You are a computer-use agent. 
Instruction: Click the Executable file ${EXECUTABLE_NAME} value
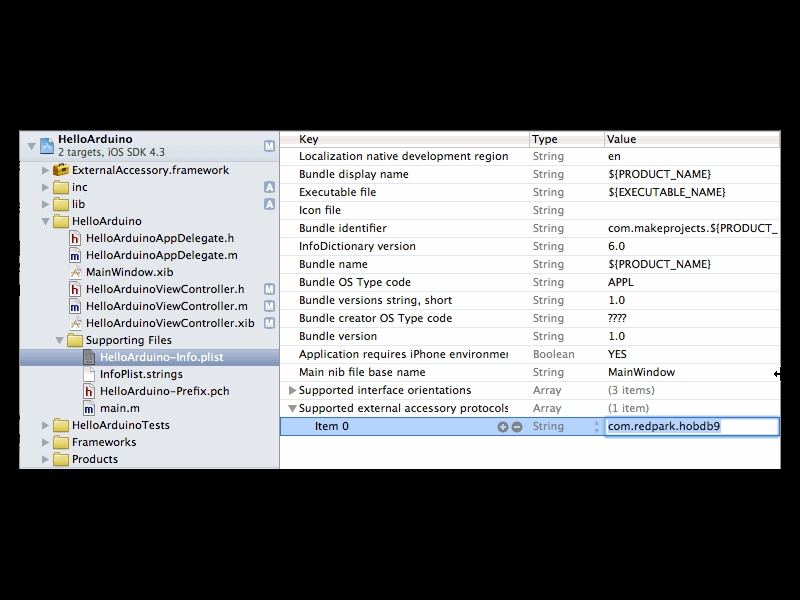(666, 192)
